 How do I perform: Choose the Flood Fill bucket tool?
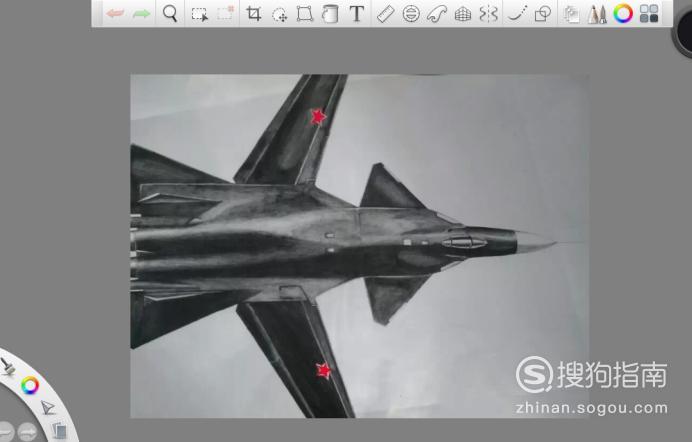(330, 14)
